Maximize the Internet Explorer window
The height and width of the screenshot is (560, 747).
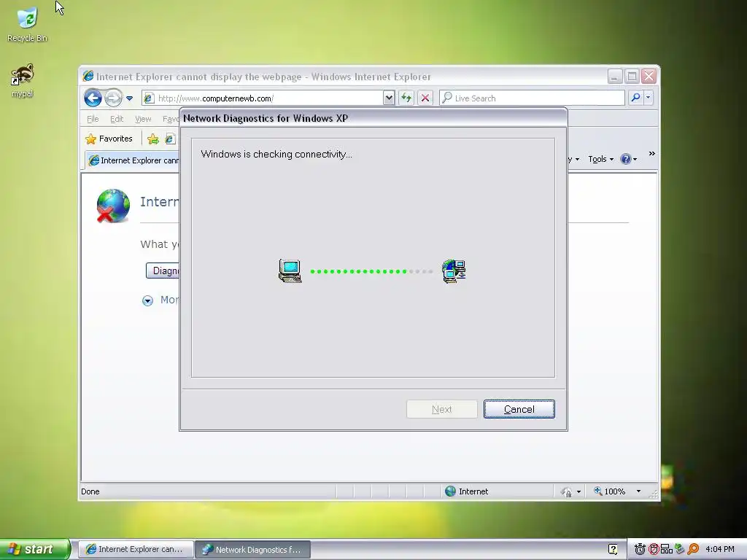pyautogui.click(x=632, y=76)
